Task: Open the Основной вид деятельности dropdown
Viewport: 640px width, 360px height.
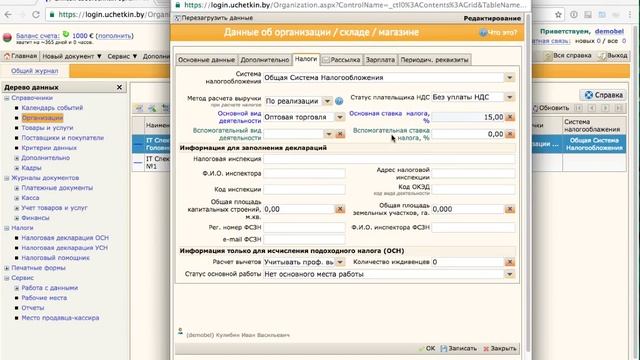Action: (x=340, y=117)
